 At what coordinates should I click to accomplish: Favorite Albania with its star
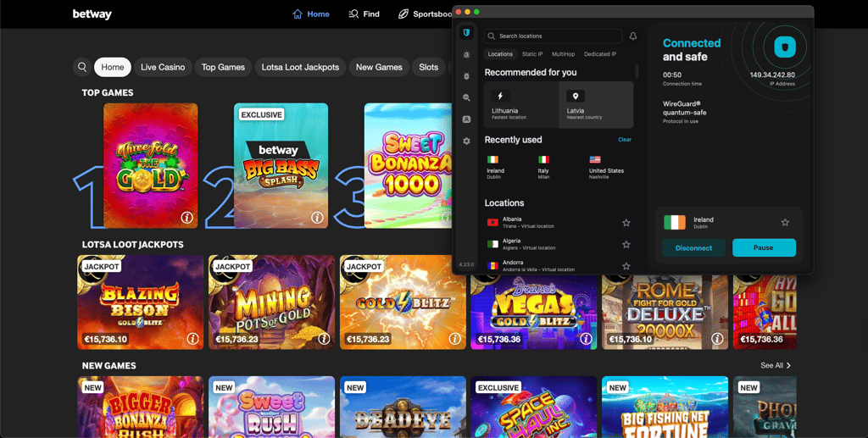point(626,222)
